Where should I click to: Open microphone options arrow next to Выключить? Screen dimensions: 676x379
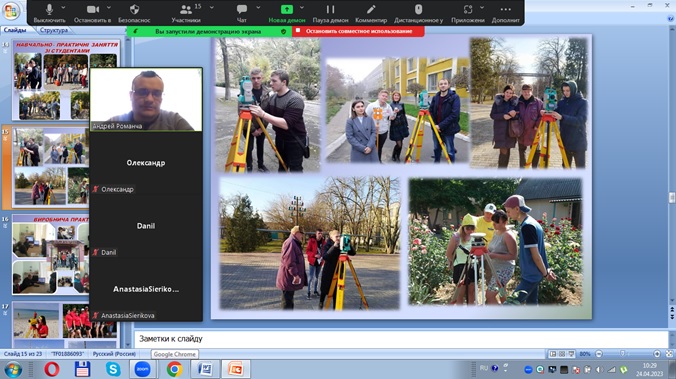[x=63, y=8]
